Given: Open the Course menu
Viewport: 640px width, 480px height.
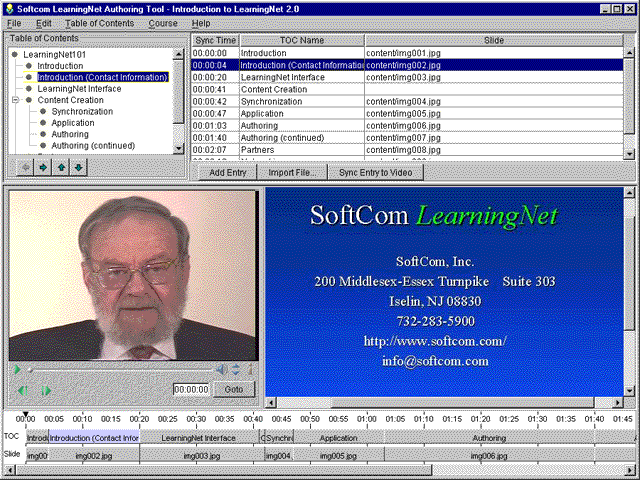Looking at the screenshot, I should coord(163,23).
